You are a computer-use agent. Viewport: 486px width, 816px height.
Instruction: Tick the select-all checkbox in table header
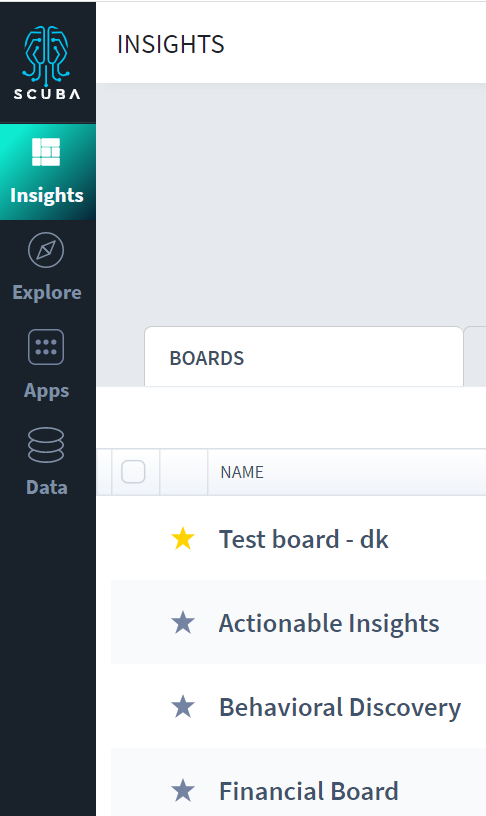(x=133, y=472)
